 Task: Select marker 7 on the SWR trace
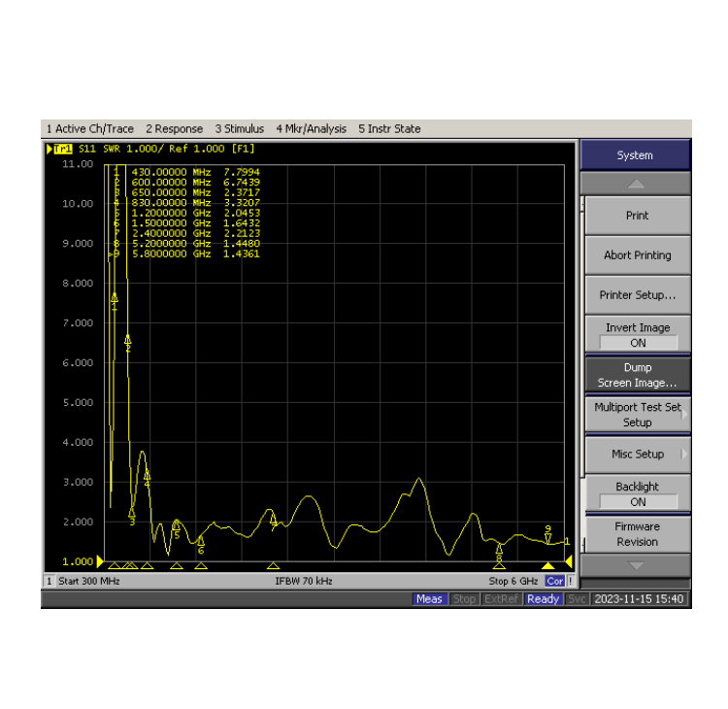pyautogui.click(x=274, y=522)
